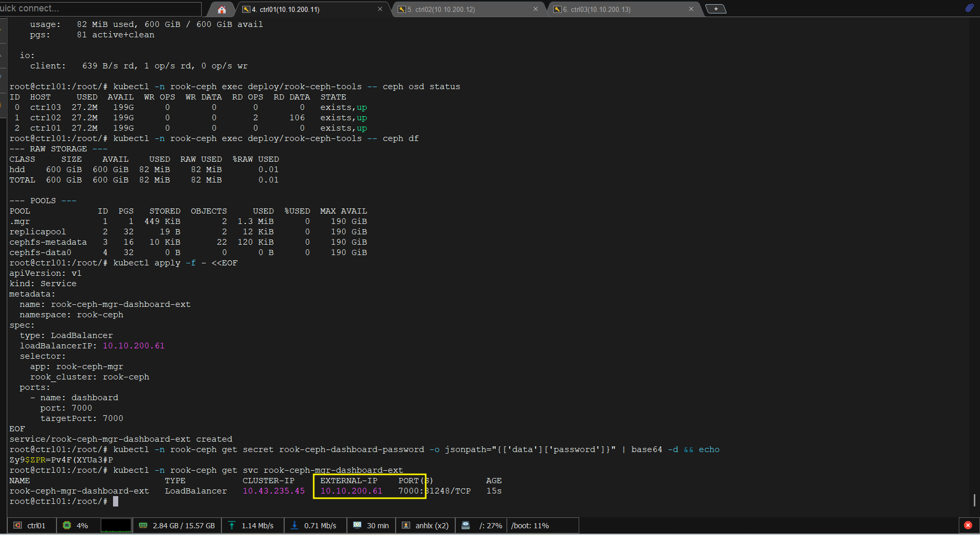Click the 'cephfs-metadata' pool row name
The height and width of the screenshot is (535, 980).
[48, 242]
